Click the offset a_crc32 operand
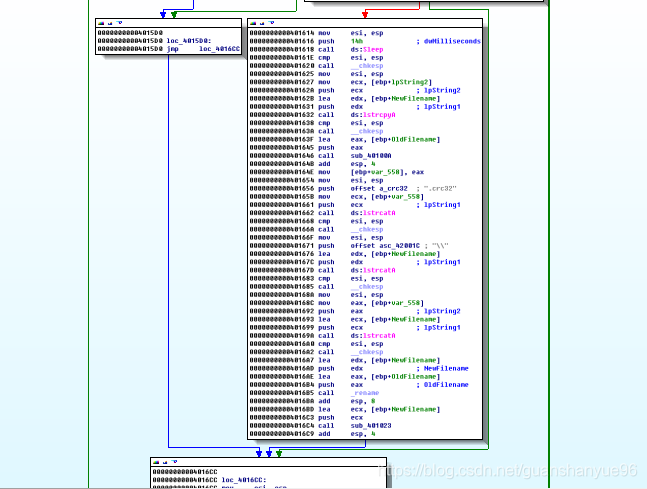 tap(379, 188)
